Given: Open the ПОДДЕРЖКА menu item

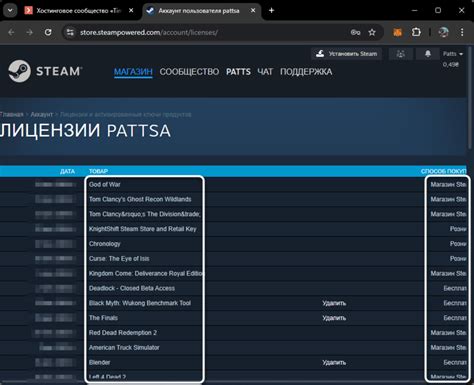Looking at the screenshot, I should 306,72.
